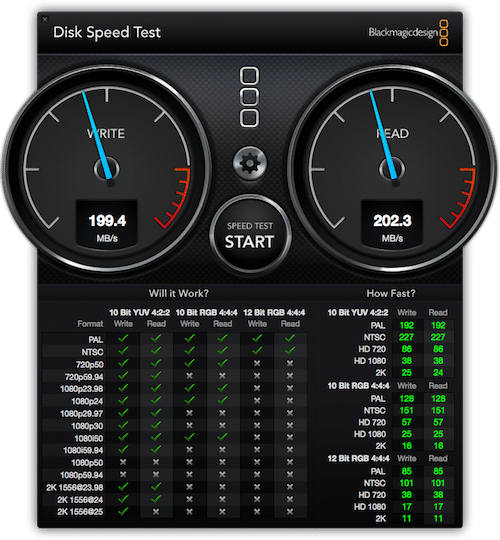Click the WRITE gauge needle

(97, 135)
